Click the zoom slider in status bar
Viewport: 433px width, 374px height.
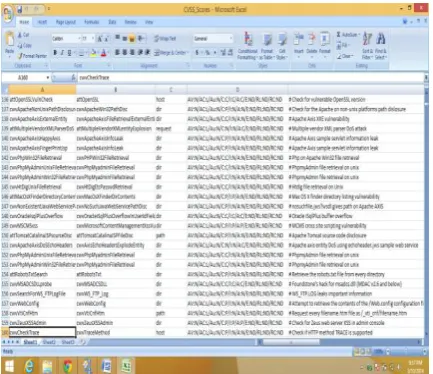pos(406,351)
